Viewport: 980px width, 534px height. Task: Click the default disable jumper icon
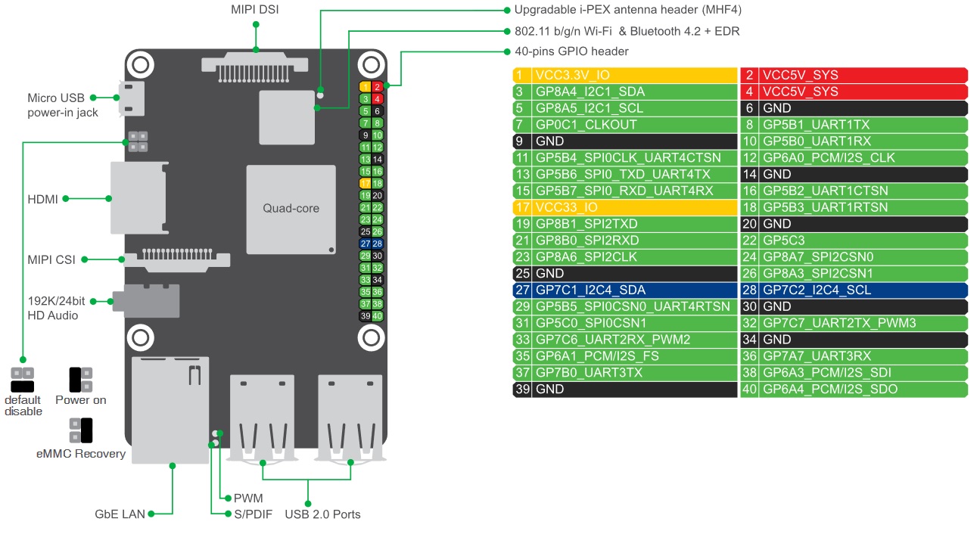23,380
